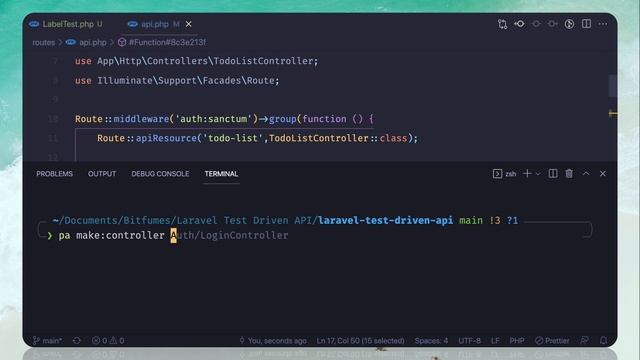Click the terminal command input line

coord(173,235)
